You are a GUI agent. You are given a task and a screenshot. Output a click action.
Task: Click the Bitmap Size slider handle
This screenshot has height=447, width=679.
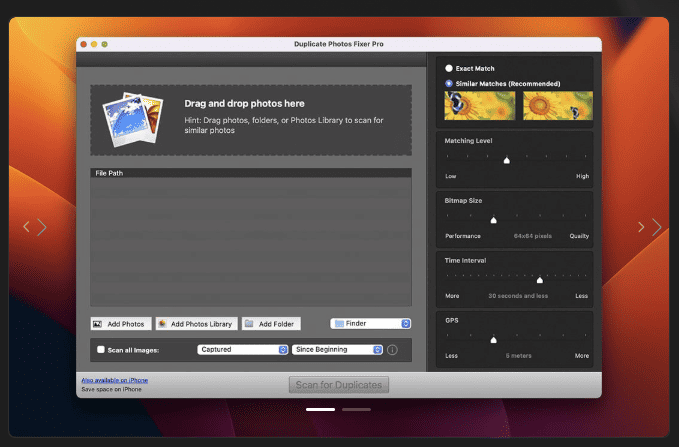click(x=494, y=220)
